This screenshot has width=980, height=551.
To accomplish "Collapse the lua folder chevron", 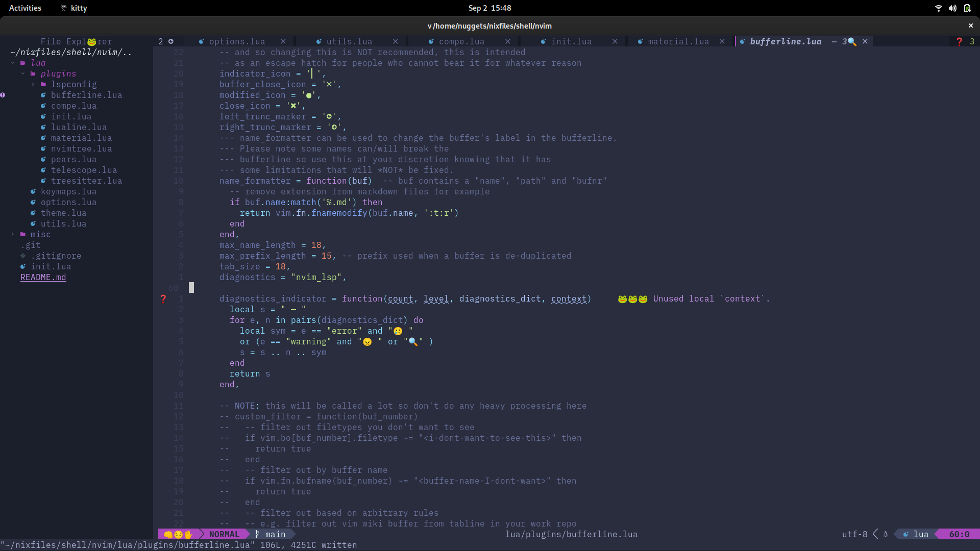I will 13,63.
